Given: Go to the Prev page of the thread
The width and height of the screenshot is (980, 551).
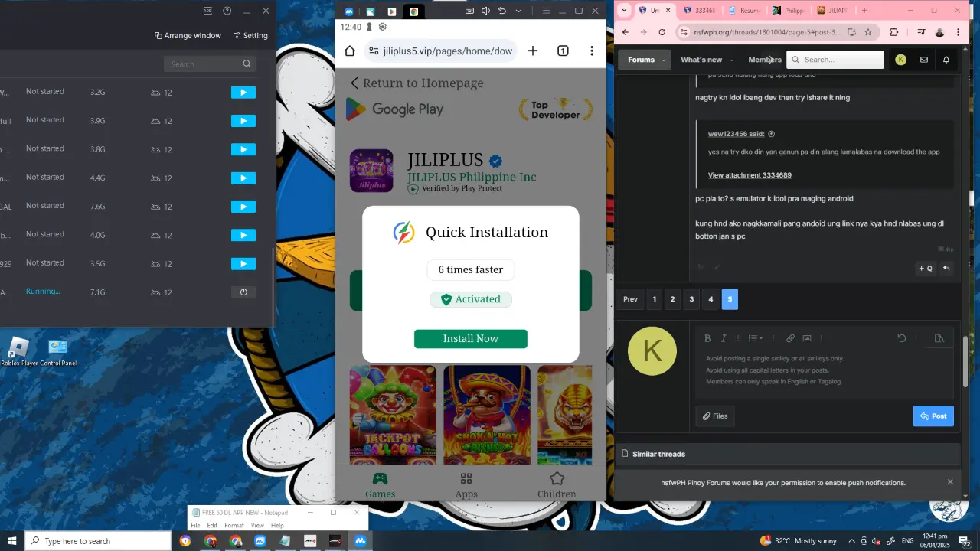Looking at the screenshot, I should [x=630, y=299].
